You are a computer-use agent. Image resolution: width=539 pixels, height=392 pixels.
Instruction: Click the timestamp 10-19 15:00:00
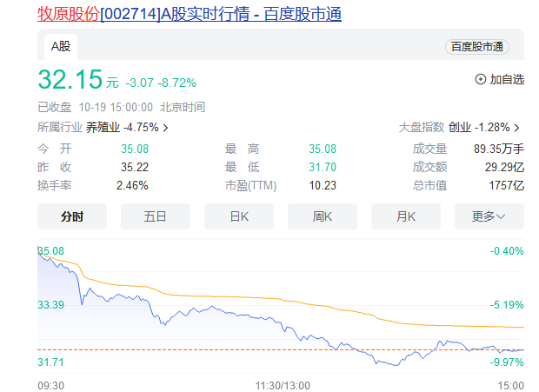click(x=116, y=107)
